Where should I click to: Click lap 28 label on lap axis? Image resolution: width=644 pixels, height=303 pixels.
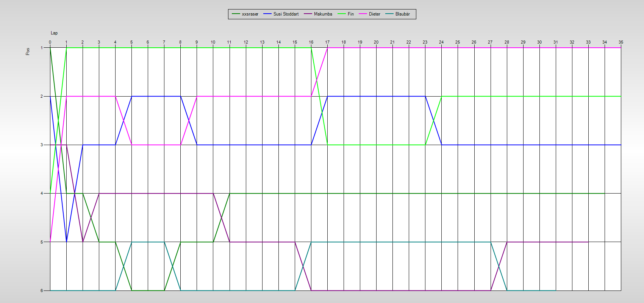(507, 42)
